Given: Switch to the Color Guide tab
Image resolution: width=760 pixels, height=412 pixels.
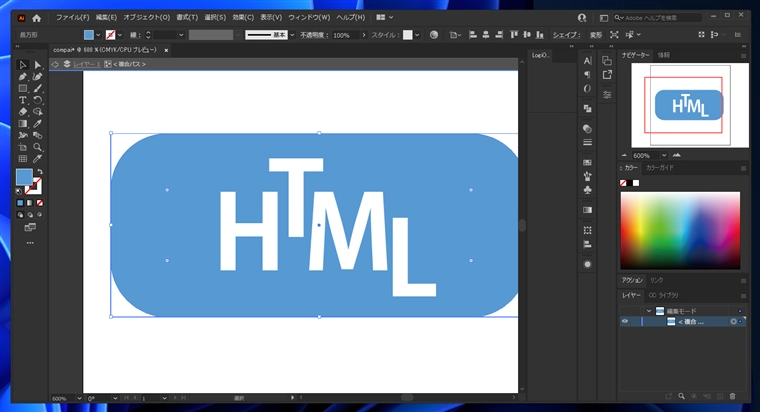Looking at the screenshot, I should 660,168.
